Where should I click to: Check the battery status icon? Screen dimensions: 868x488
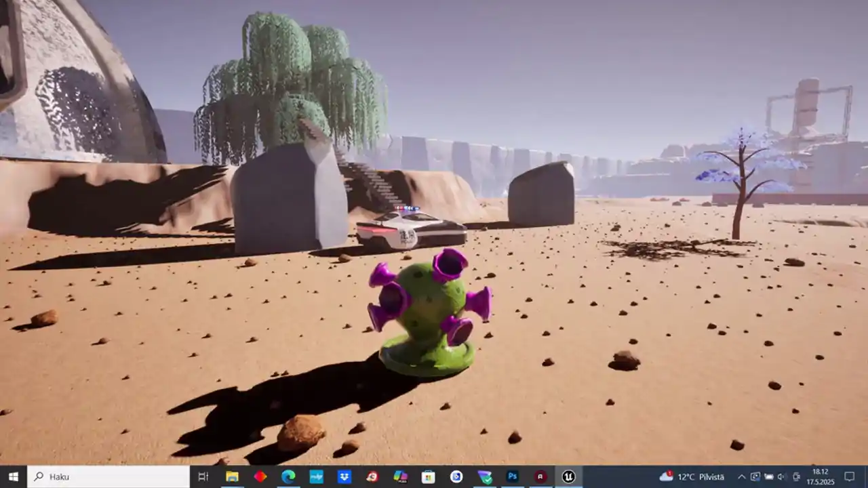point(768,476)
